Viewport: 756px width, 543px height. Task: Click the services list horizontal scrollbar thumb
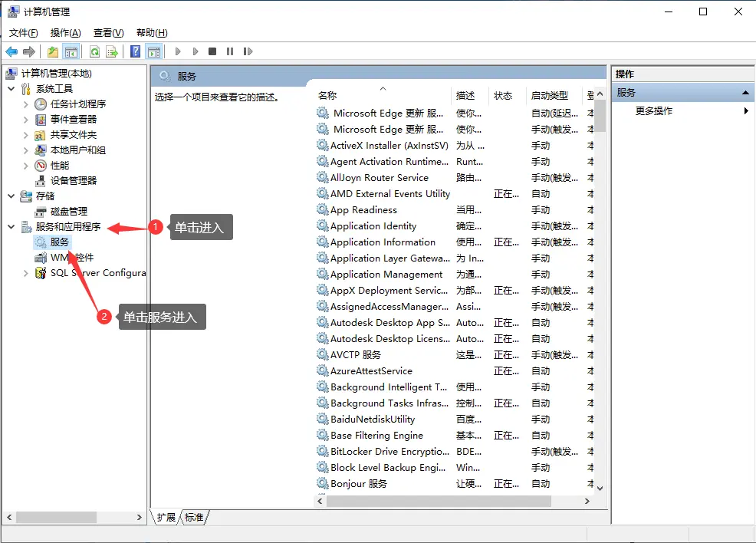pyautogui.click(x=439, y=501)
